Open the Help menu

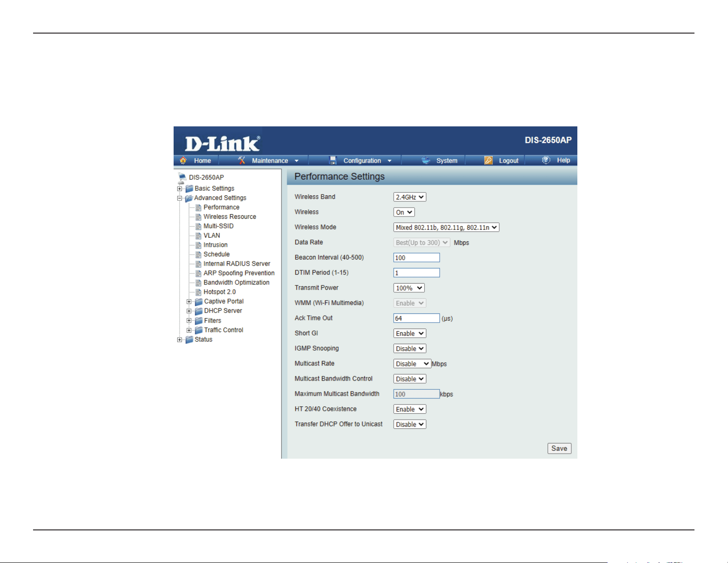[564, 160]
